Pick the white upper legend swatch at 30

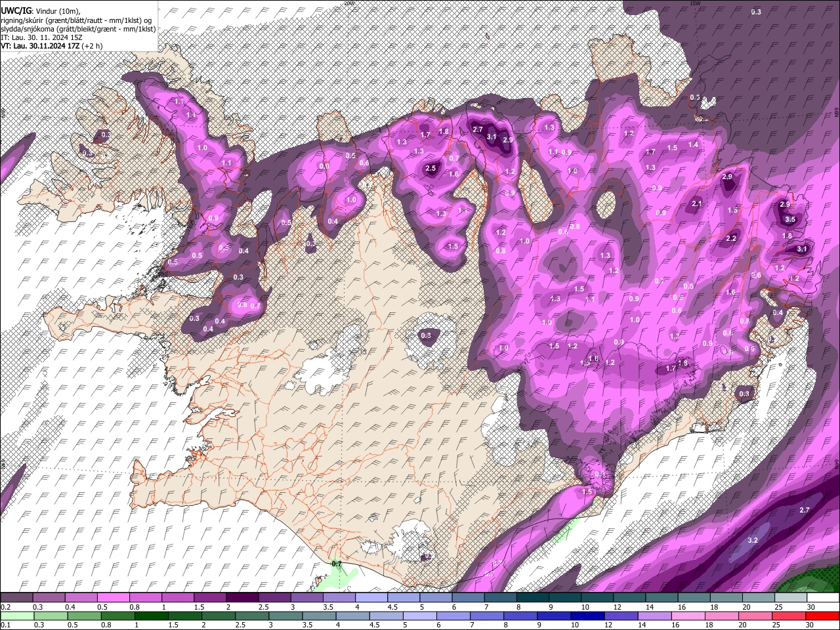pyautogui.click(x=823, y=598)
